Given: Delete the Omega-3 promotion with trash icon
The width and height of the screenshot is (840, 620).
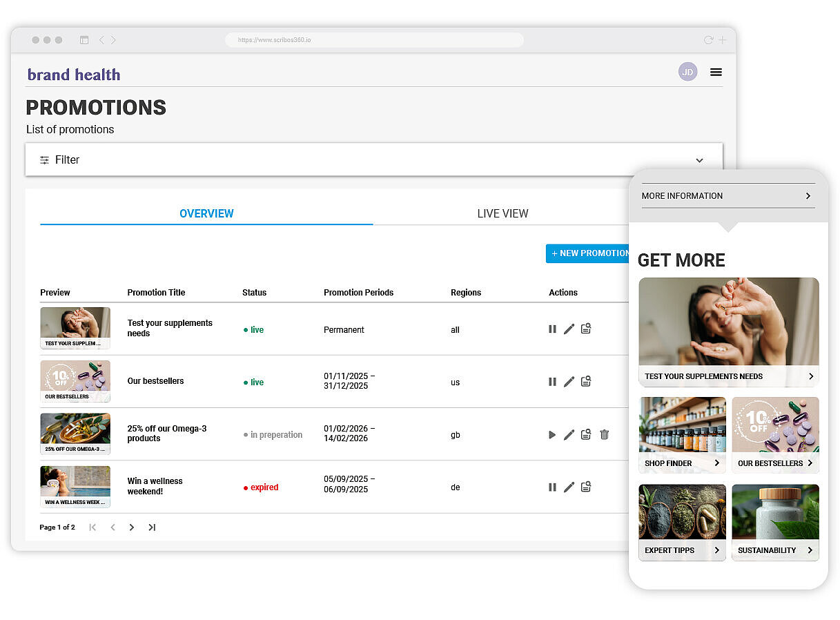Looking at the screenshot, I should coord(605,435).
